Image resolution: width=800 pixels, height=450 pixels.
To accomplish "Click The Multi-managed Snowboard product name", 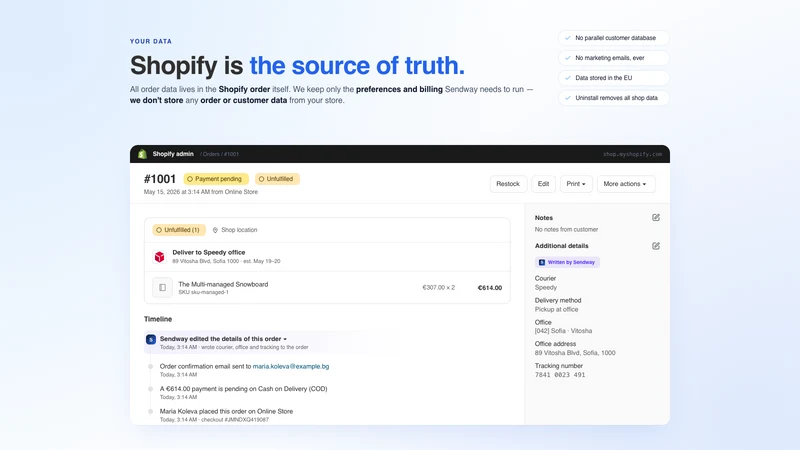I will (x=223, y=284).
